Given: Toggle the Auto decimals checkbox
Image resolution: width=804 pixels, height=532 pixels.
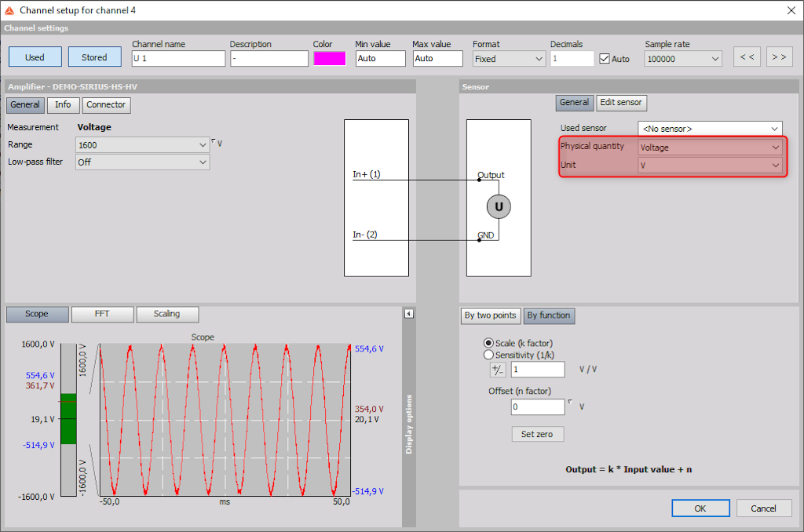Looking at the screenshot, I should coord(605,58).
